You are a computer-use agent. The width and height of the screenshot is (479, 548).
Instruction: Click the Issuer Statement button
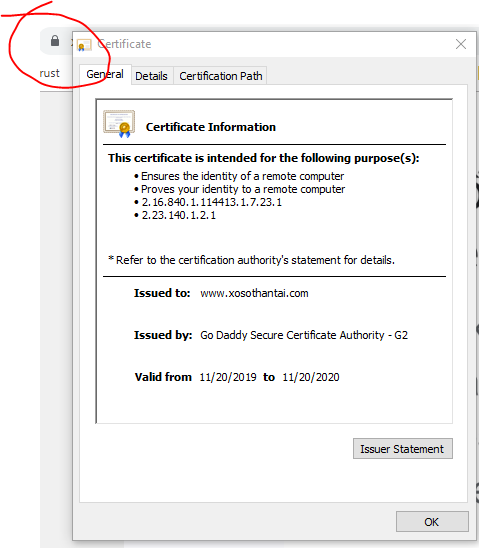click(402, 448)
